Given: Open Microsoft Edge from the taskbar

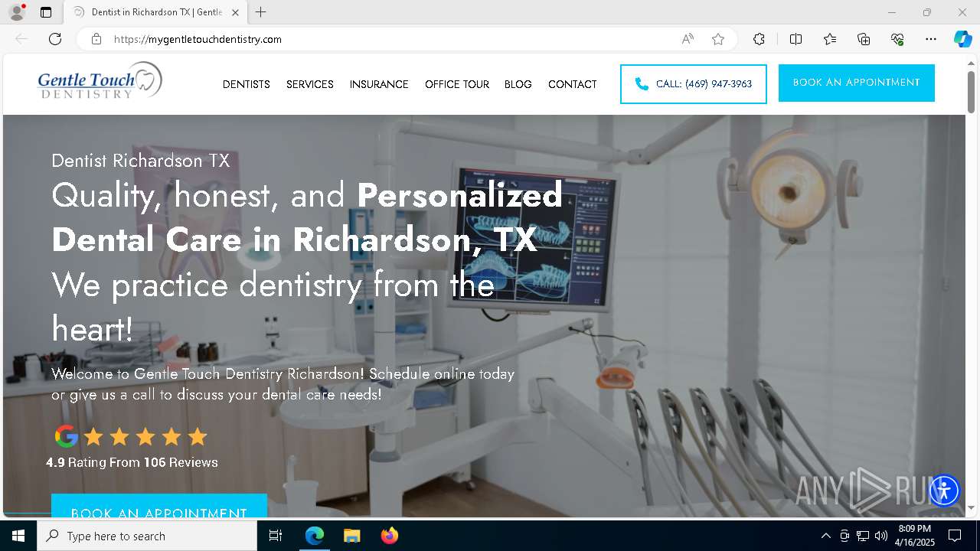Looking at the screenshot, I should (315, 536).
